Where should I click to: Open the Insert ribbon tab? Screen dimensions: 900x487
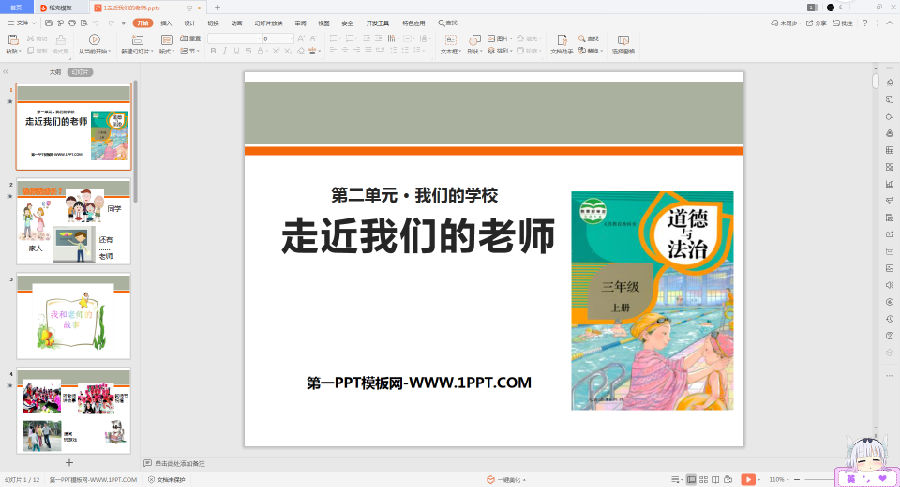tap(166, 23)
